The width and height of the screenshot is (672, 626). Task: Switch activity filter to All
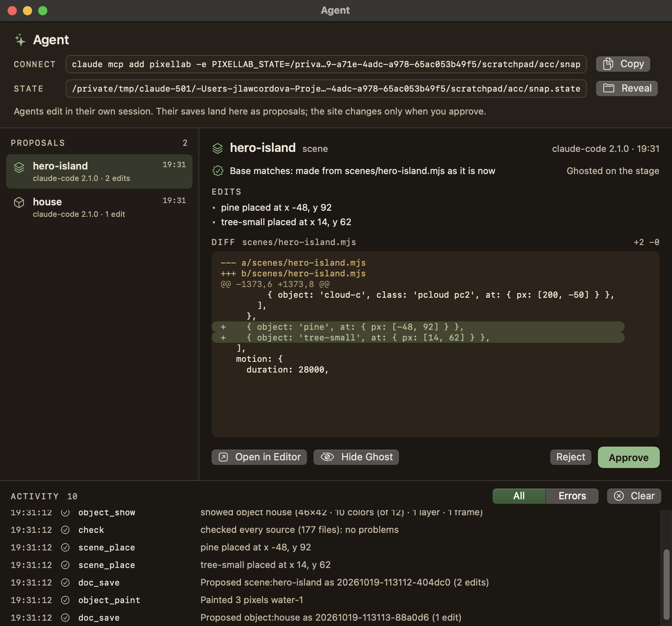[519, 496]
